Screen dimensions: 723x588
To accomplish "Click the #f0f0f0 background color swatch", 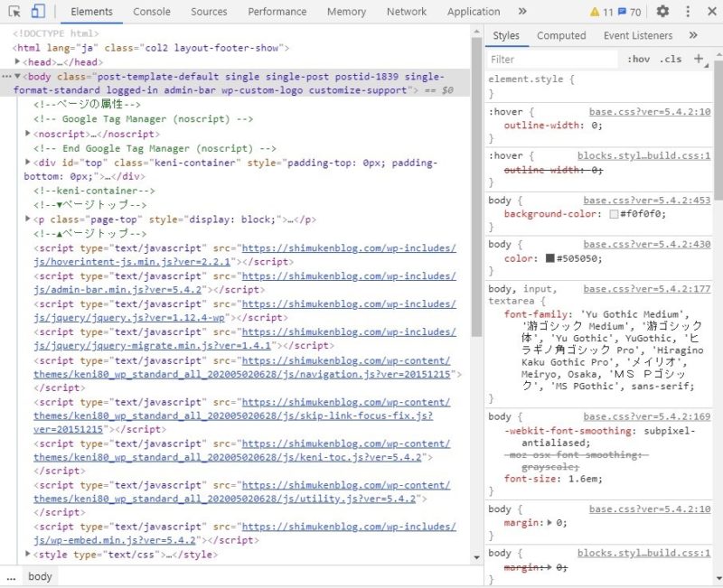I will [614, 214].
